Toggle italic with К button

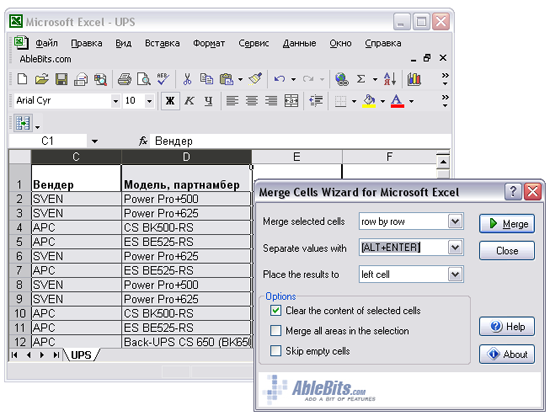pos(189,101)
